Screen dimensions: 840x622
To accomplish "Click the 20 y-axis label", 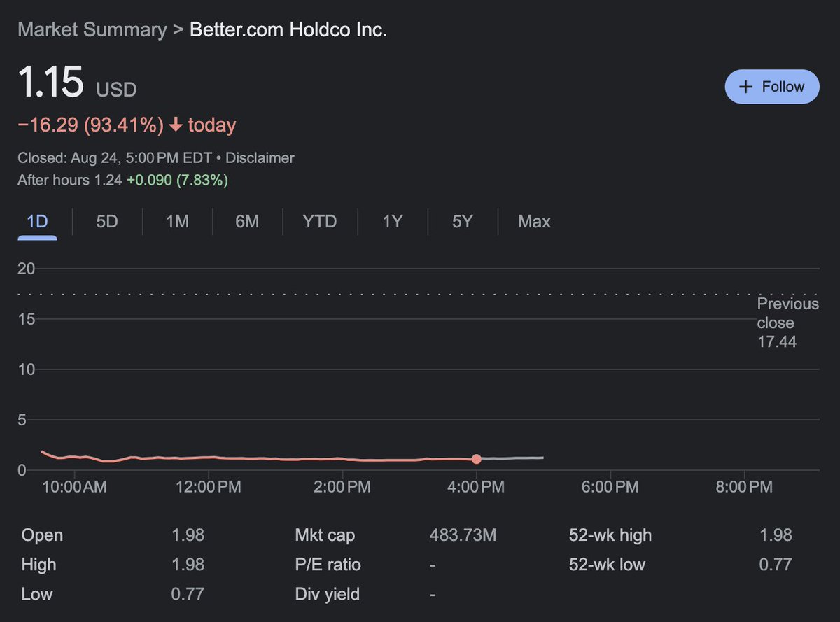I will point(27,269).
